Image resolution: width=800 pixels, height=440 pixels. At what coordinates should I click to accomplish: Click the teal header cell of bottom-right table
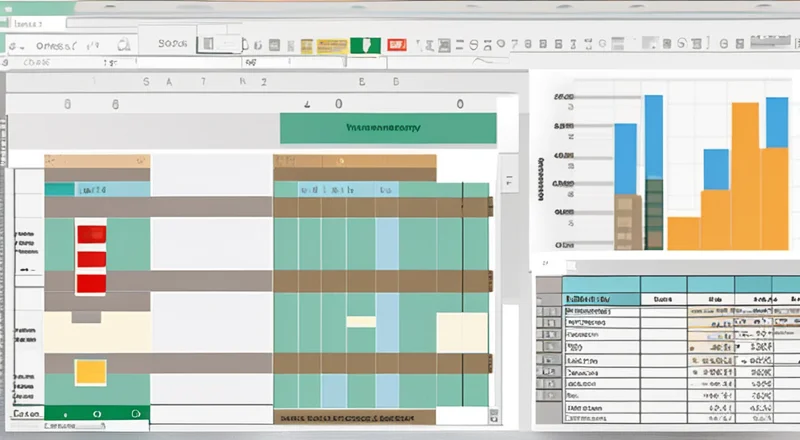[x=588, y=298]
